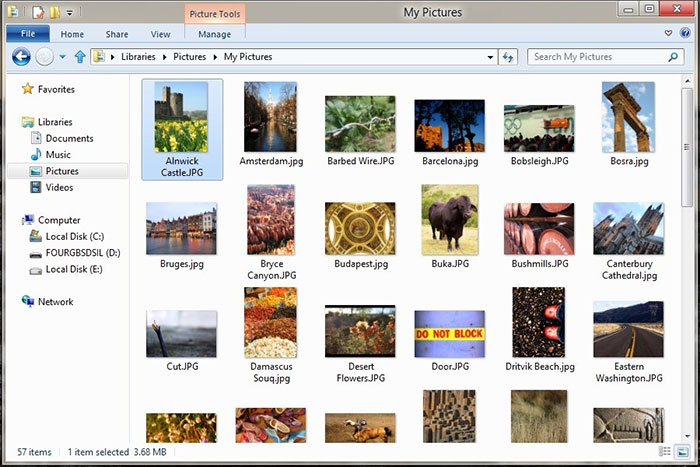Click the Refresh button beside address bar

[x=508, y=57]
